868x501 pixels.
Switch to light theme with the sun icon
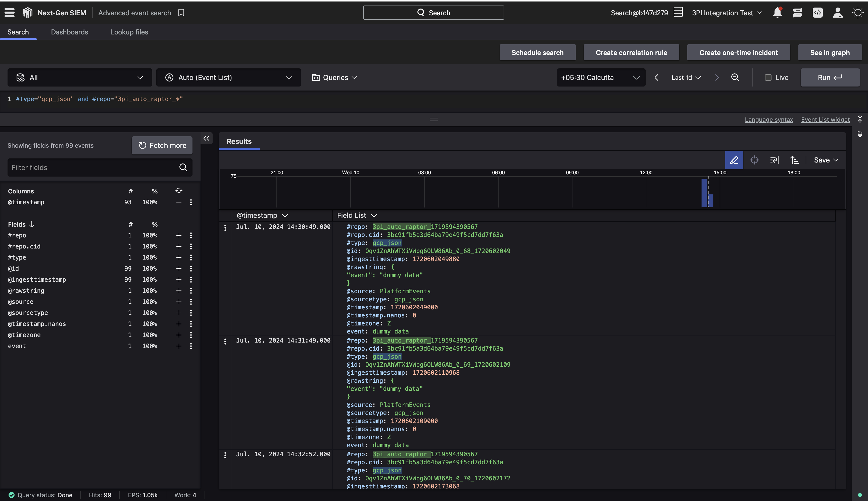(x=857, y=12)
